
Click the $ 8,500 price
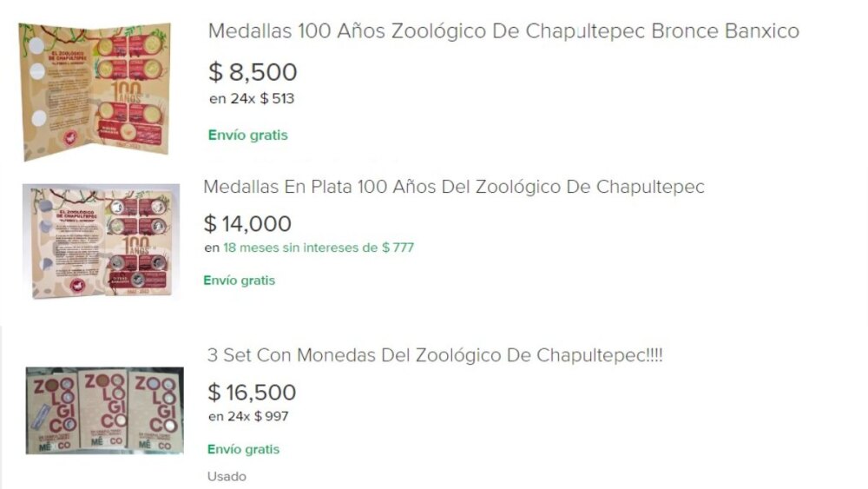[x=253, y=72]
